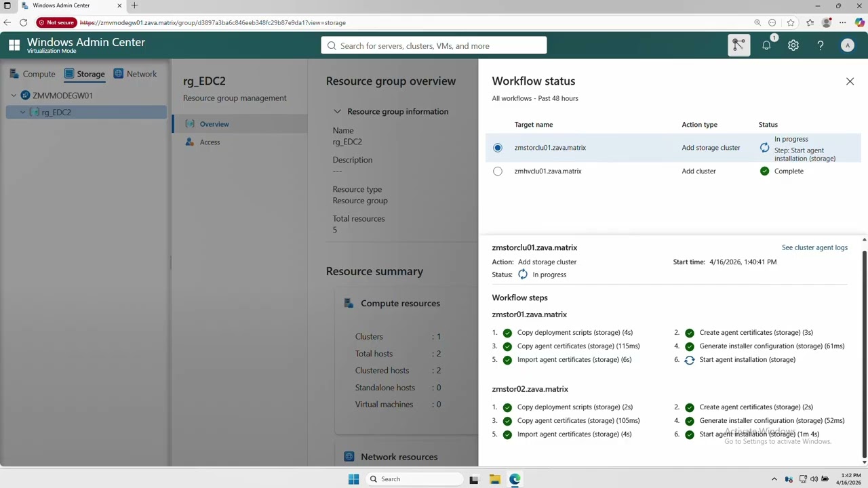
Task: Click 'Generate installer configuration (storage) (61ms)' step
Action: pos(772,346)
